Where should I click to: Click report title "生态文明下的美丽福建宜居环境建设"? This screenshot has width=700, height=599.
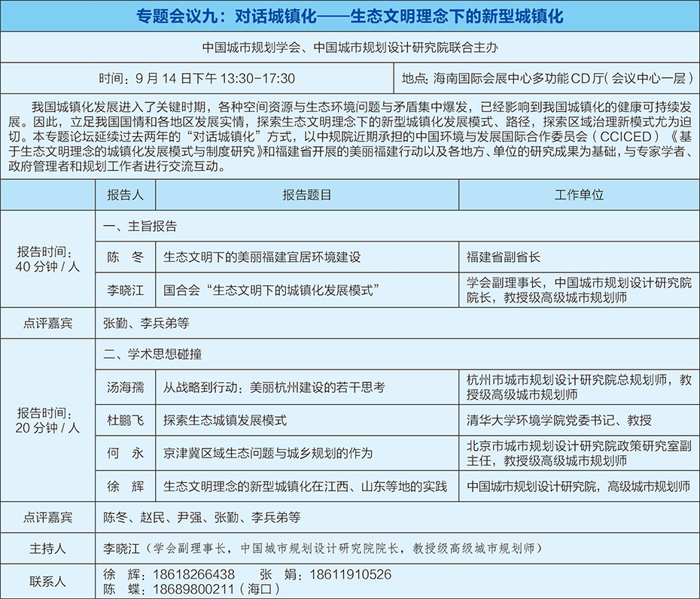[262, 257]
